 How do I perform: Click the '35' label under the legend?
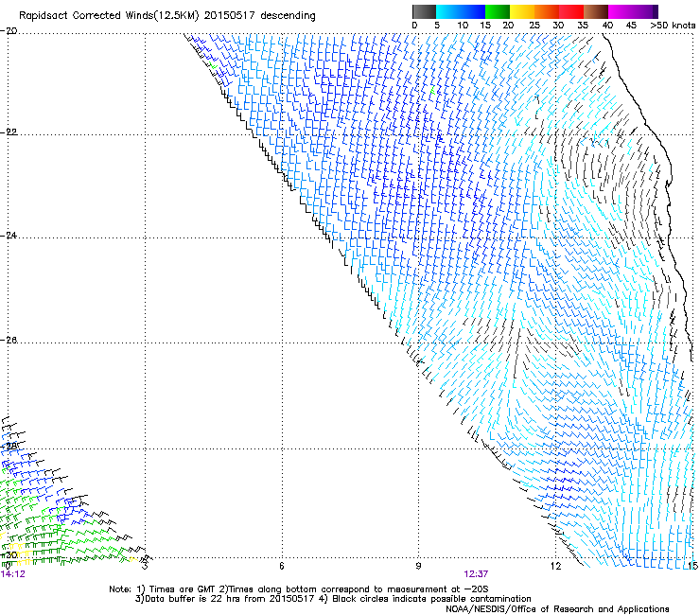583,26
